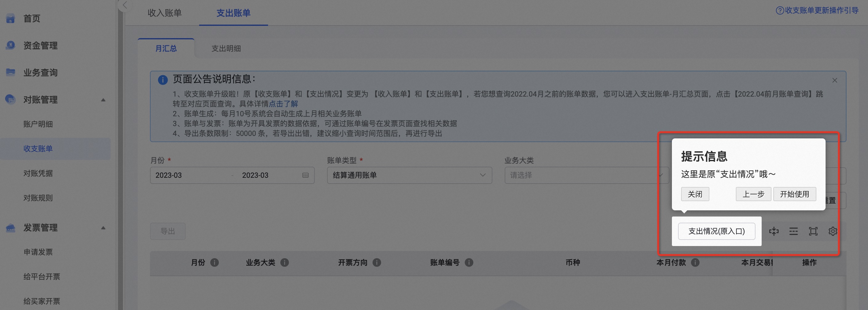Click the 操作 column header

[x=809, y=262]
